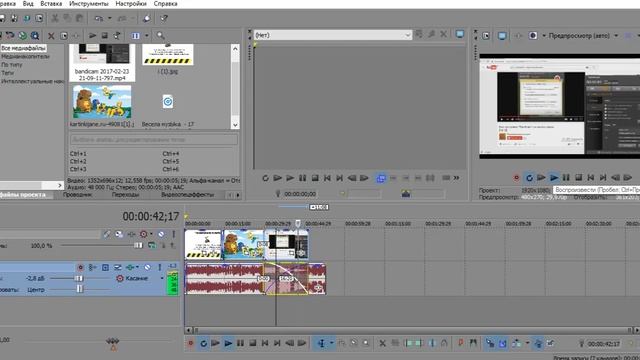
Task: Open the Справка menu
Action: coord(165,4)
